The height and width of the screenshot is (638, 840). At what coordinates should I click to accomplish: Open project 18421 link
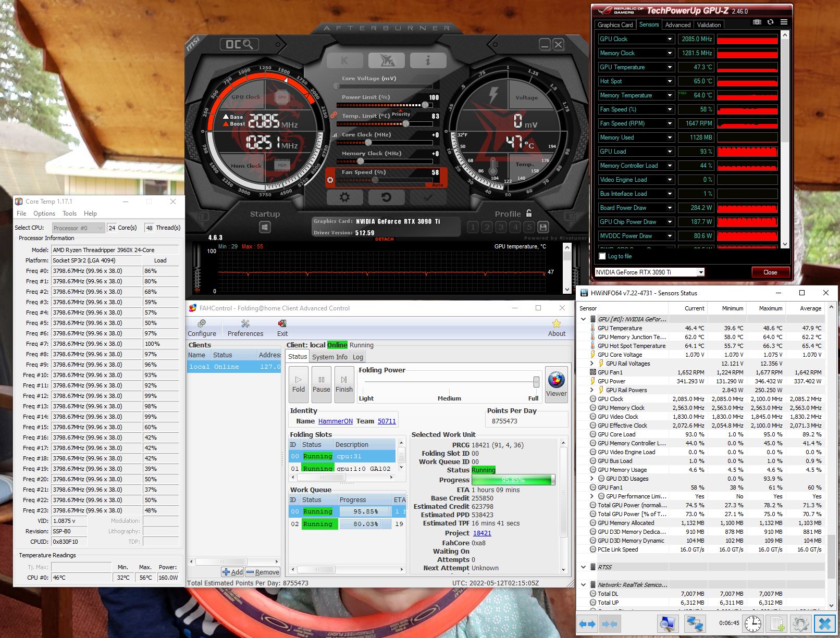point(482,533)
